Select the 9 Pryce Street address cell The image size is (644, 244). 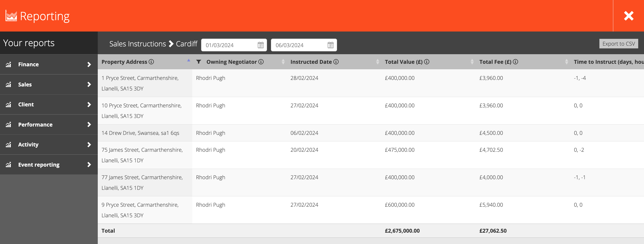pyautogui.click(x=145, y=210)
